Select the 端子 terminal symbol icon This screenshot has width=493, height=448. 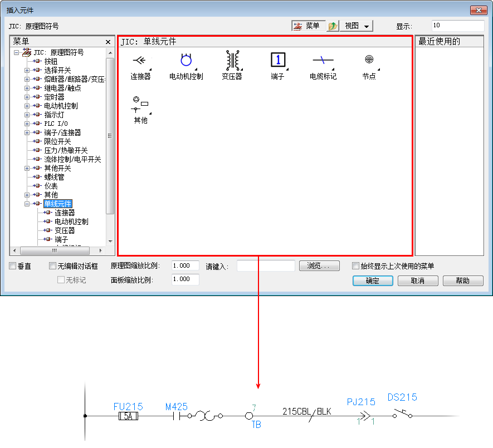pos(278,60)
